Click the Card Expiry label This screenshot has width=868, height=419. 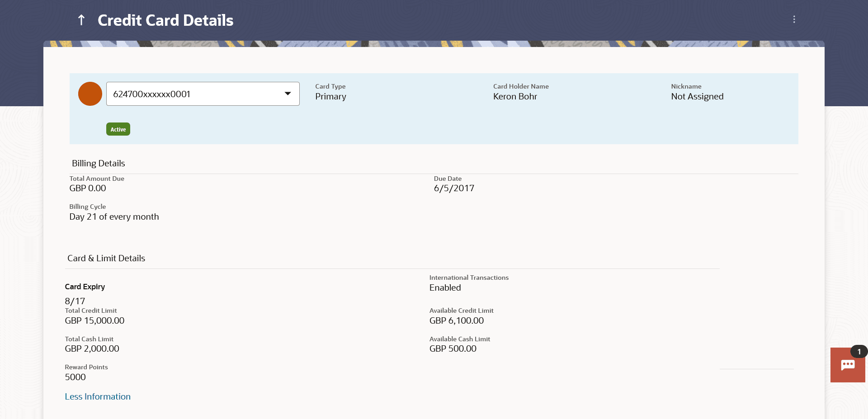tap(85, 287)
